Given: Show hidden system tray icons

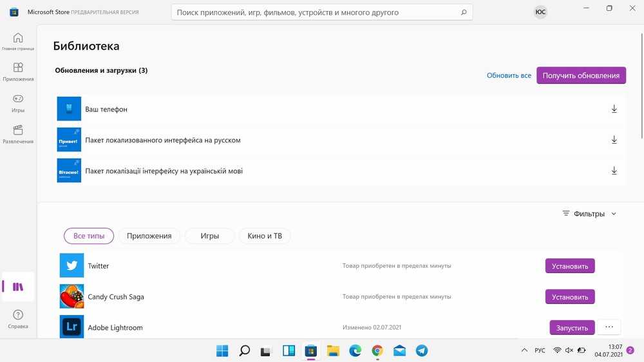Looking at the screenshot, I should tap(524, 350).
